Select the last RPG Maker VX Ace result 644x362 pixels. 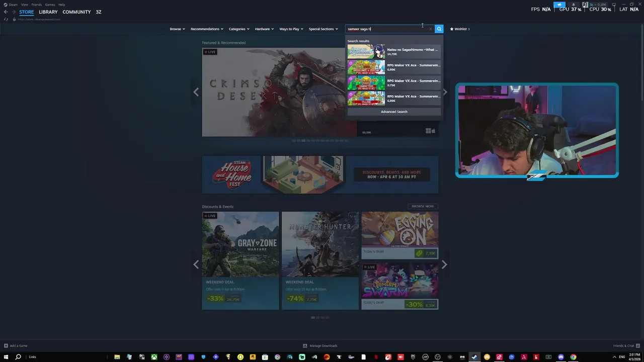(x=394, y=98)
